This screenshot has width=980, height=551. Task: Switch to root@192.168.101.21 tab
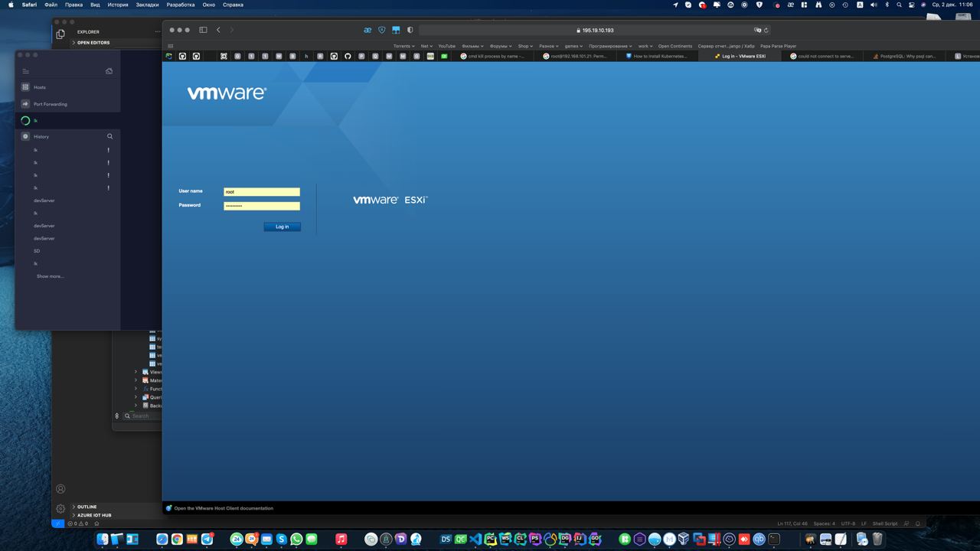click(x=575, y=56)
